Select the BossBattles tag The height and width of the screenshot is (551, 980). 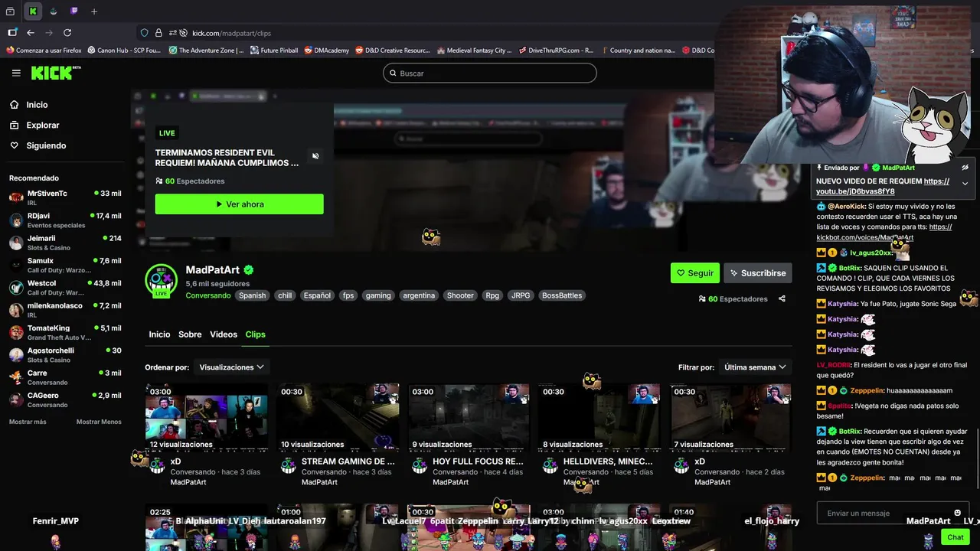coord(562,295)
